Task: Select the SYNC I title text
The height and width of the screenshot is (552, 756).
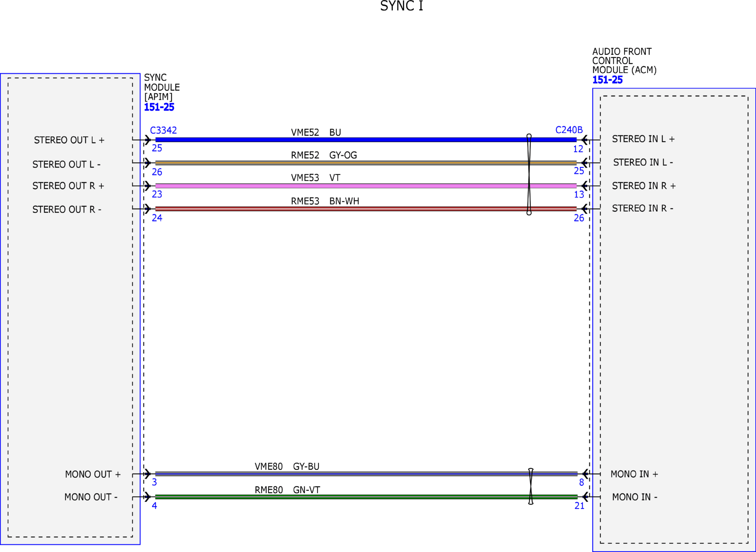Action: coord(401,6)
